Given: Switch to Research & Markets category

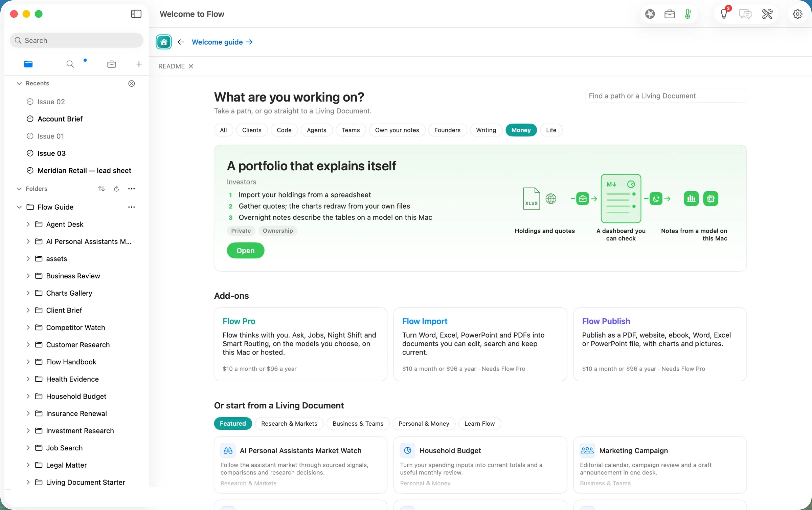Looking at the screenshot, I should click(289, 424).
